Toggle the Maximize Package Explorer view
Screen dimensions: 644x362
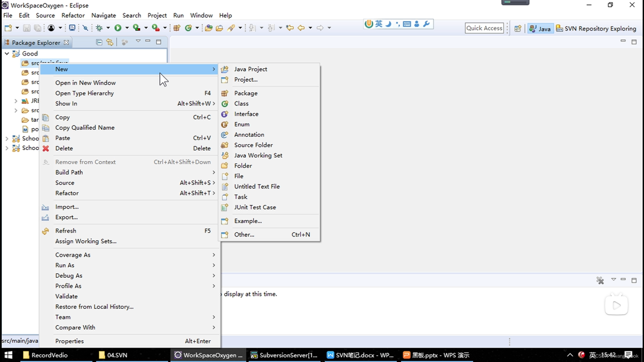click(x=158, y=41)
